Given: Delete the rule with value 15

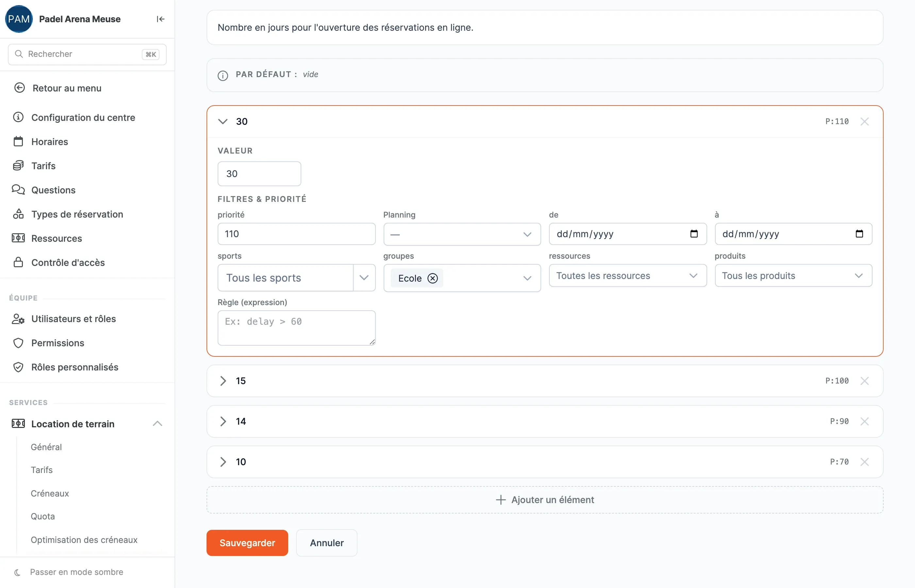Looking at the screenshot, I should 865,381.
